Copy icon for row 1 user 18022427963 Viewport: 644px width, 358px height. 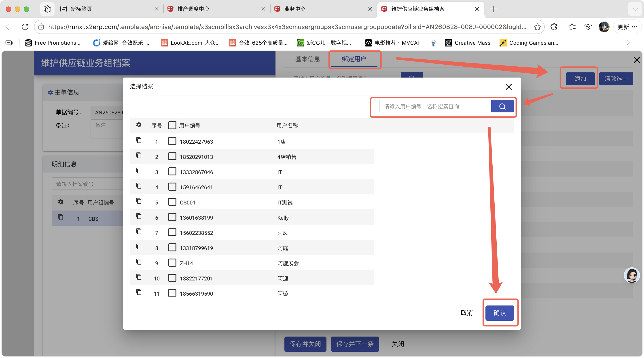pyautogui.click(x=138, y=140)
